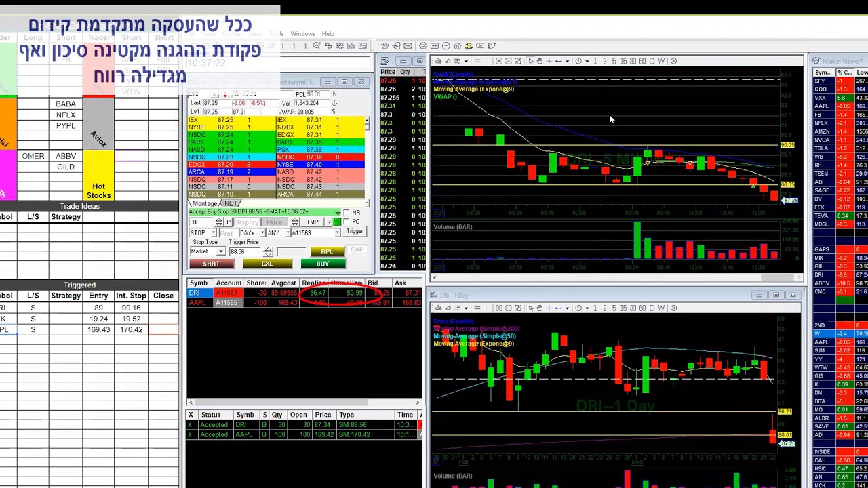This screenshot has width=868, height=488.
Task: Open the Windows menu
Action: click(302, 33)
